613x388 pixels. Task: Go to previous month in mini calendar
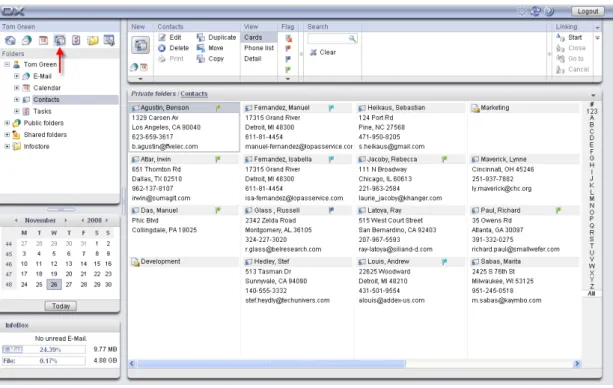point(16,221)
